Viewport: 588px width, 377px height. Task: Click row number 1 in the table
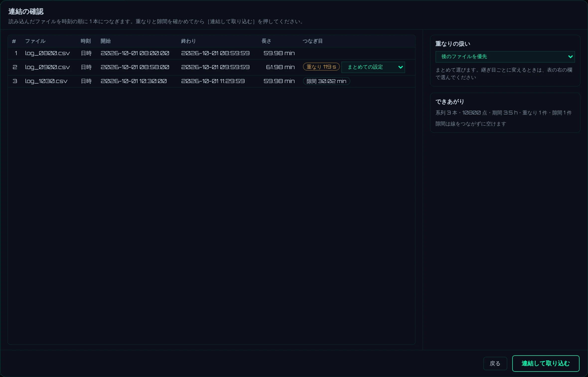click(x=16, y=53)
